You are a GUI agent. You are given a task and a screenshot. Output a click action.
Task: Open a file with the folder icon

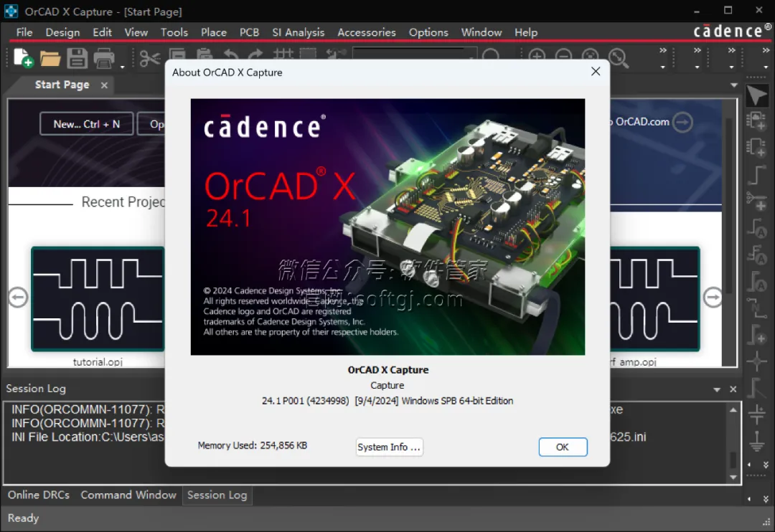(x=50, y=58)
